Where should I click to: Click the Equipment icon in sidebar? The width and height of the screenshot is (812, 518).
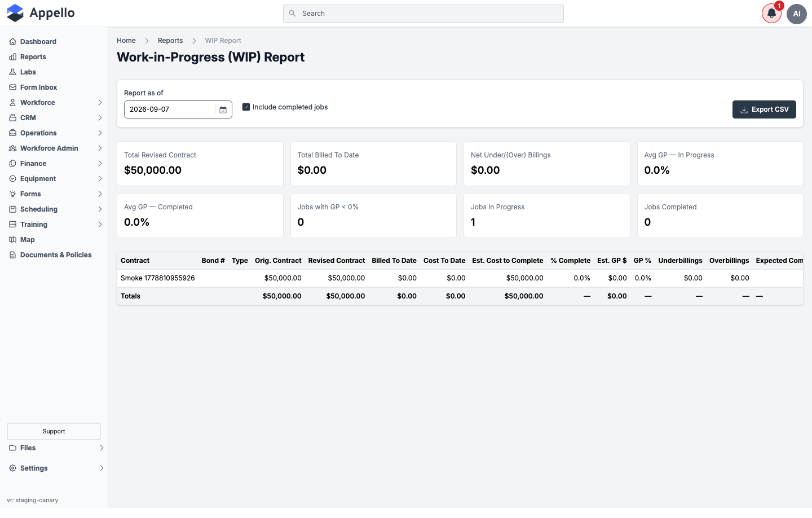pyautogui.click(x=12, y=179)
